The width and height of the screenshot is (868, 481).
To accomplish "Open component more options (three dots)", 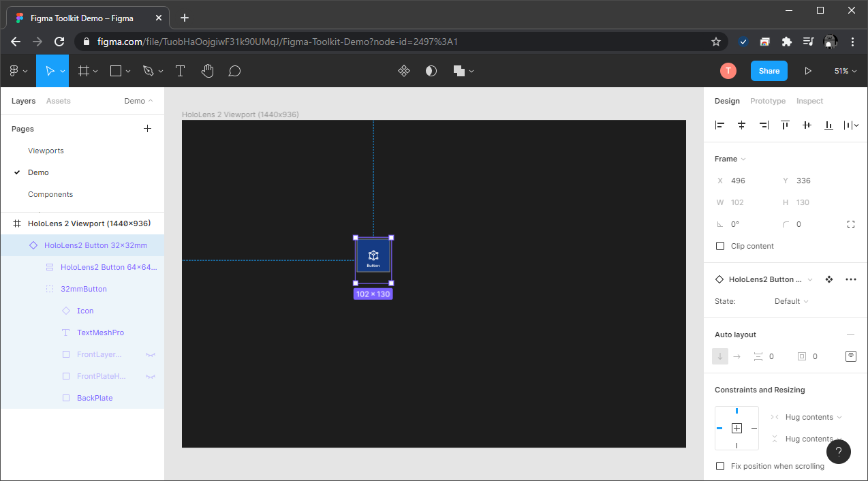I will tap(851, 279).
